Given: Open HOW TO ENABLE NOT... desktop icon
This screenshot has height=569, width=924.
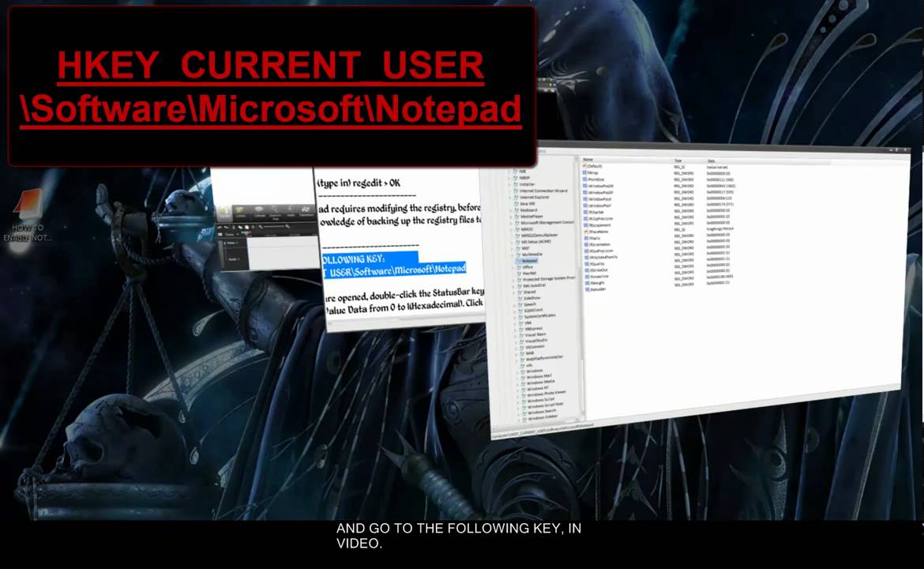Looking at the screenshot, I should (27, 215).
